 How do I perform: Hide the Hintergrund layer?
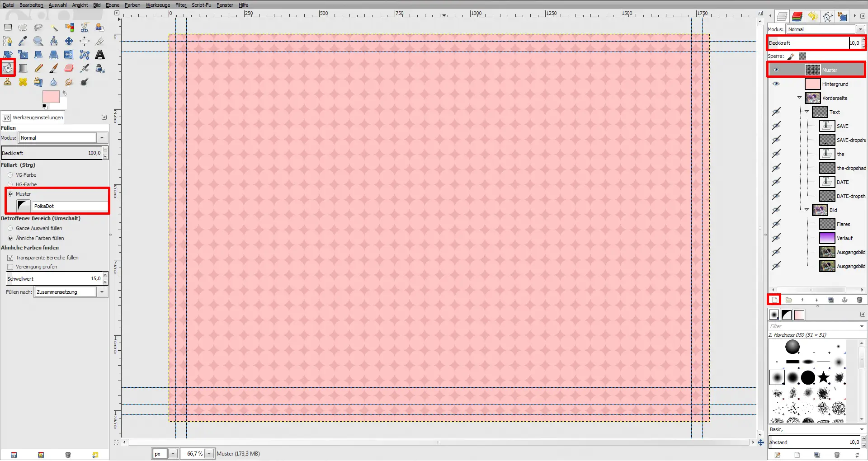pos(777,84)
